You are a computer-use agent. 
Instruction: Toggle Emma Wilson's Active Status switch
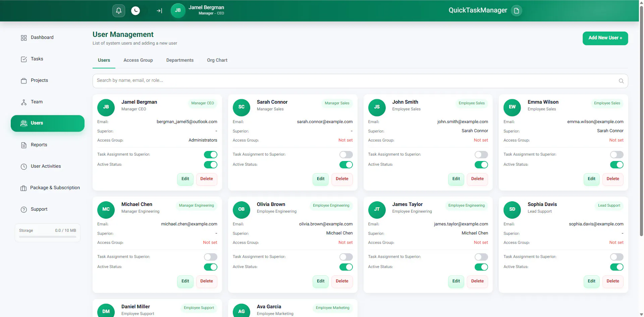(617, 165)
